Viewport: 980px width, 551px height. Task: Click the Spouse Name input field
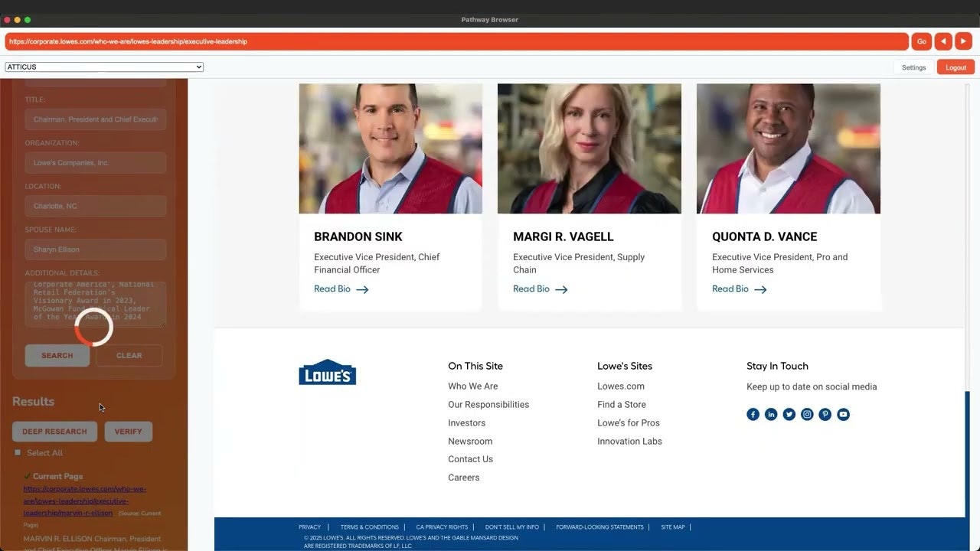click(x=95, y=249)
